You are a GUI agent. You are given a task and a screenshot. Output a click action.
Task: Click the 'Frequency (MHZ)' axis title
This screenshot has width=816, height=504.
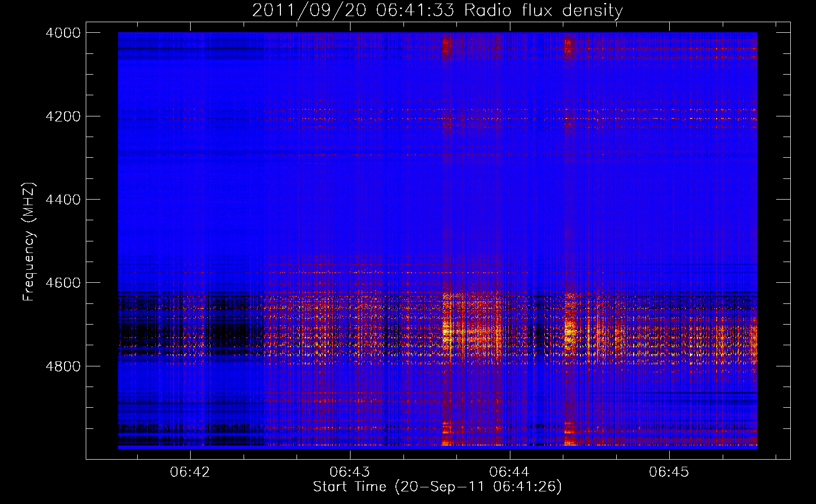29,242
